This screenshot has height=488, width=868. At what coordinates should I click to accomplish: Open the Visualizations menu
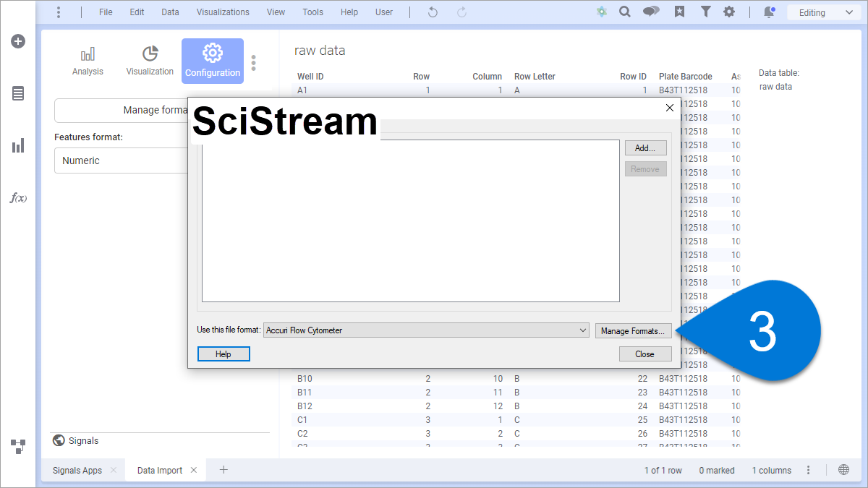(223, 12)
